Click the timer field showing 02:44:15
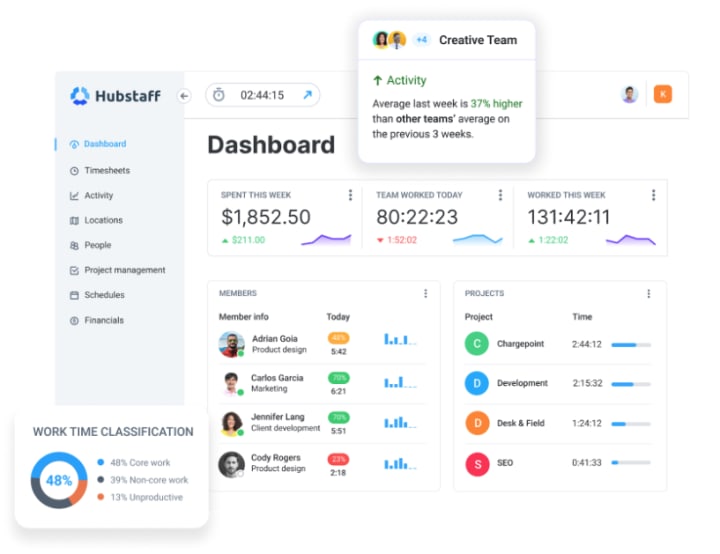Viewport: 720px width, 554px height. (x=262, y=95)
